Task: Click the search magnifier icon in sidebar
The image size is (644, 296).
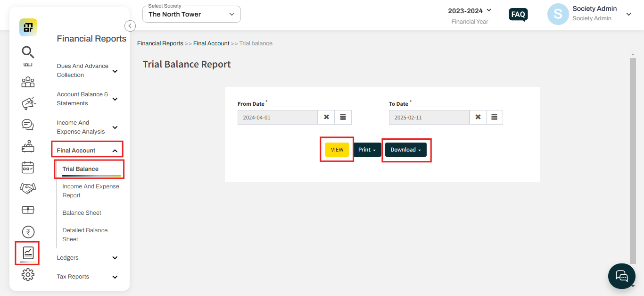Action: [x=28, y=51]
